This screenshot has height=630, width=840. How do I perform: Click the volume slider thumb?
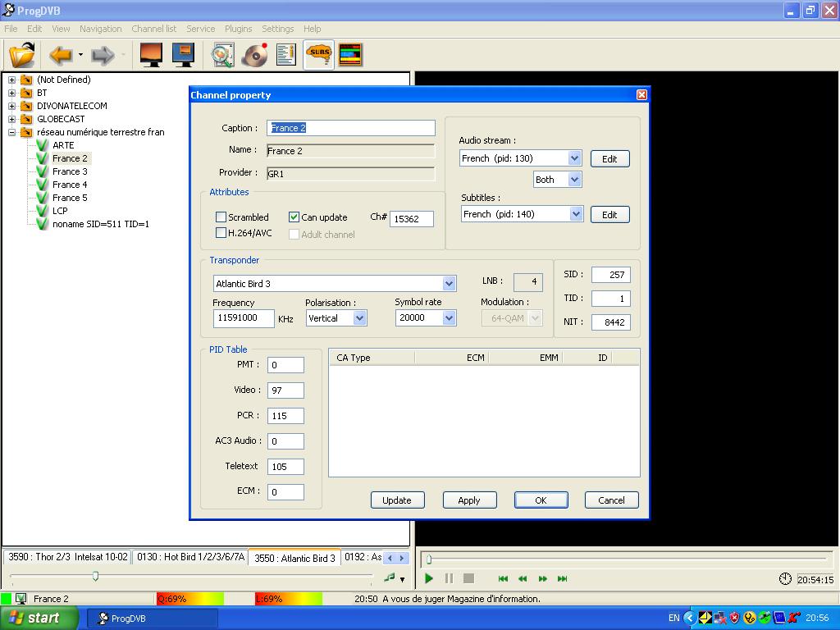pyautogui.click(x=95, y=577)
